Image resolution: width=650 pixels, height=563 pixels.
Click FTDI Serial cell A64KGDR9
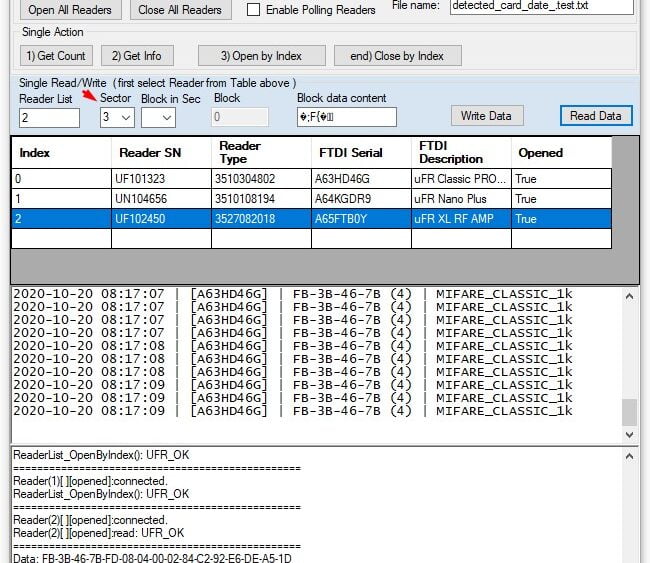point(361,199)
